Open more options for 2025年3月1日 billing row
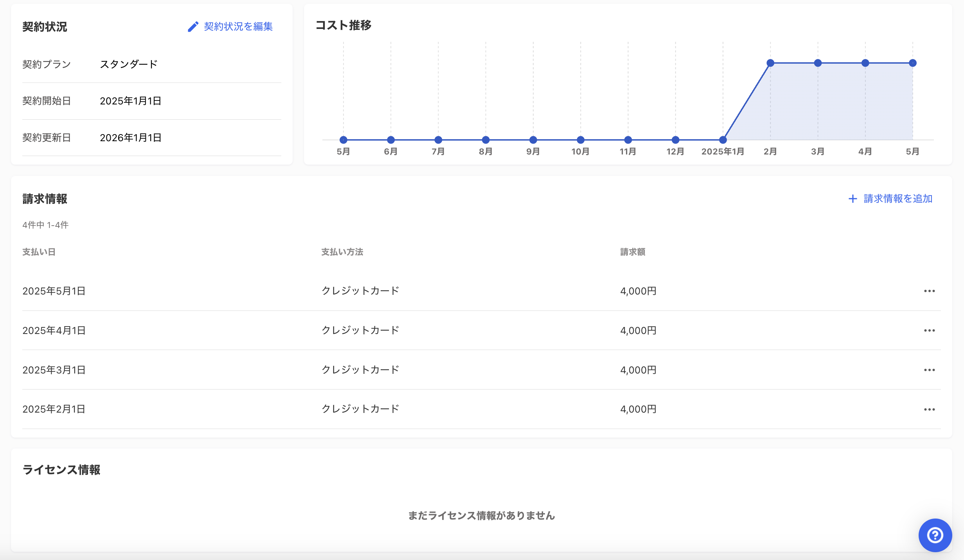Screen dimensions: 964x560 [930, 370]
